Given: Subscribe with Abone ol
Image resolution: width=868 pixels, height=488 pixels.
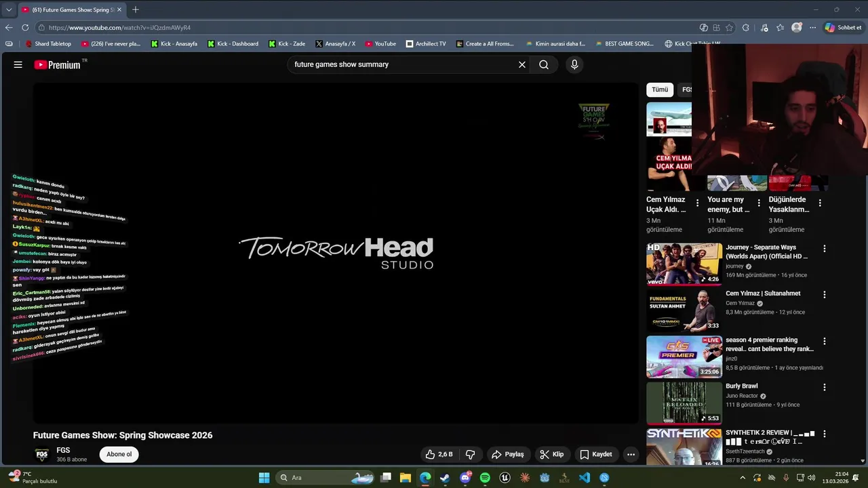Looking at the screenshot, I should pos(119,454).
